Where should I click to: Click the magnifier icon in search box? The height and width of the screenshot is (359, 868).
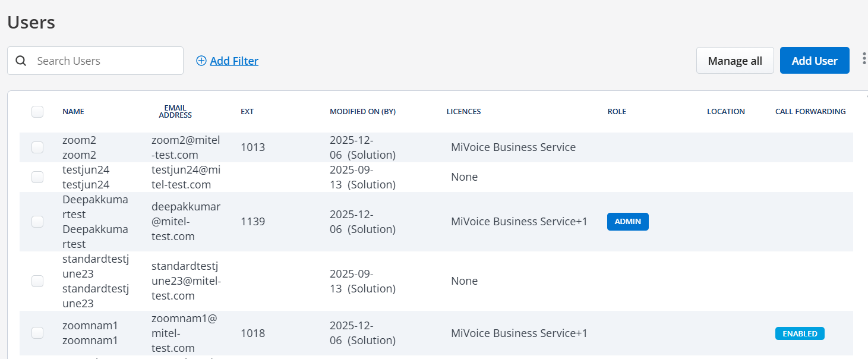tap(21, 61)
